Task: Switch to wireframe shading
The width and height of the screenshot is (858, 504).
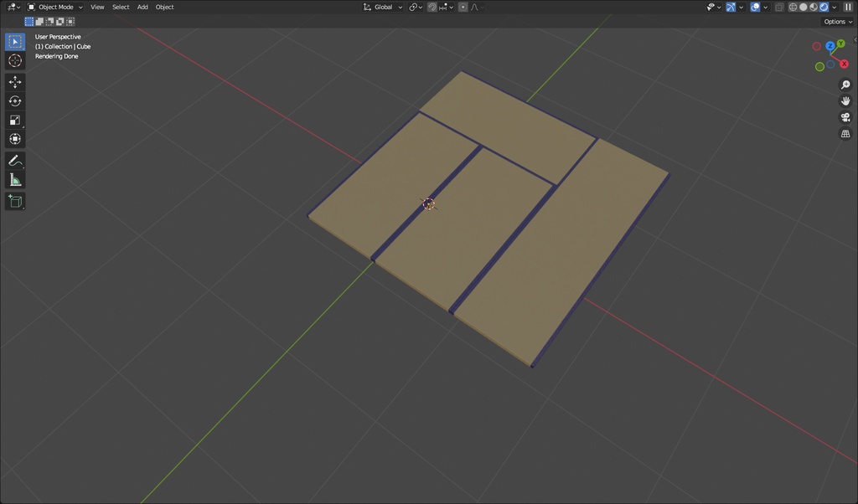Action: click(793, 7)
